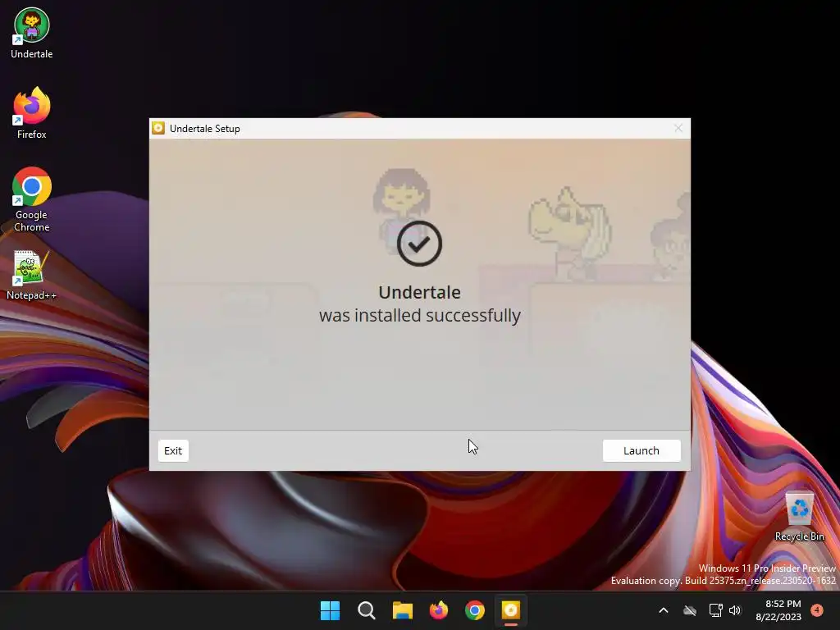
Task: Open Chrome from the taskbar
Action: pos(475,610)
